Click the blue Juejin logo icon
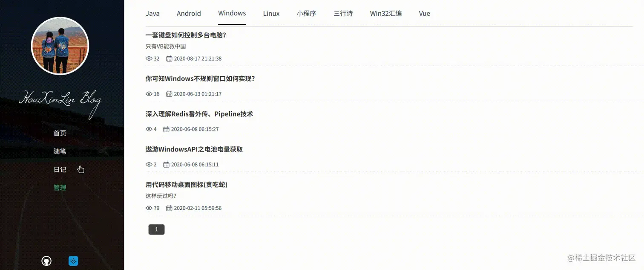The height and width of the screenshot is (270, 644). 73,261
